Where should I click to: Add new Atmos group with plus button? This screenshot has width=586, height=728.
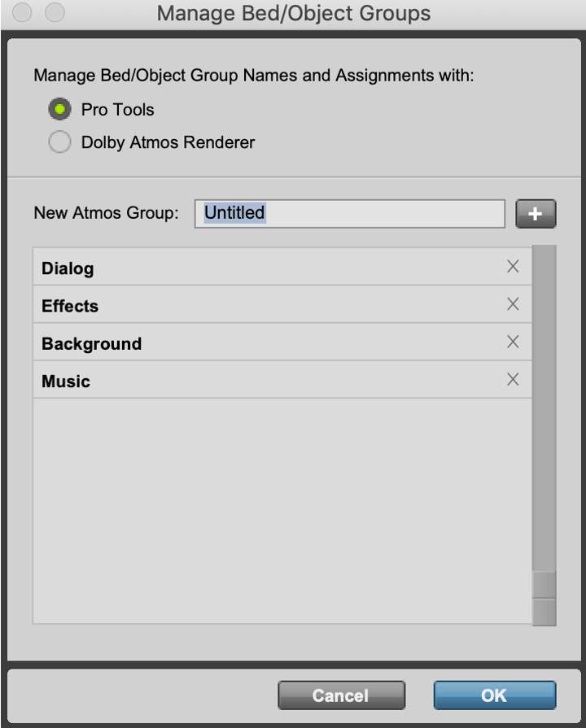536,214
